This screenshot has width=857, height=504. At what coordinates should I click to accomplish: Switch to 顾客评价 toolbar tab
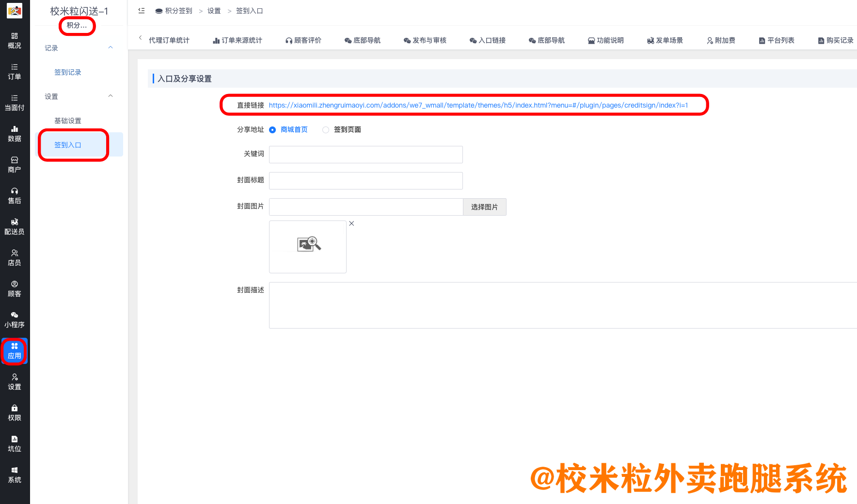coord(303,40)
